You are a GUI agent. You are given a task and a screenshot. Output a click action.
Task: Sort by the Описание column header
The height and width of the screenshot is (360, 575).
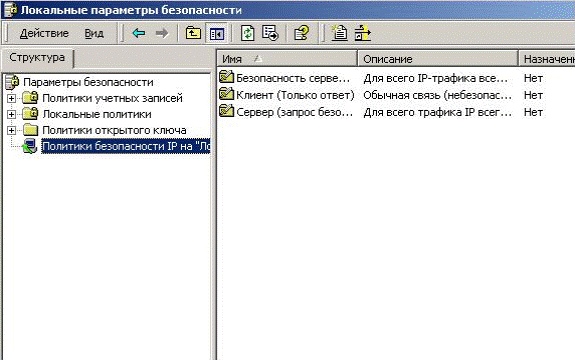(438, 59)
